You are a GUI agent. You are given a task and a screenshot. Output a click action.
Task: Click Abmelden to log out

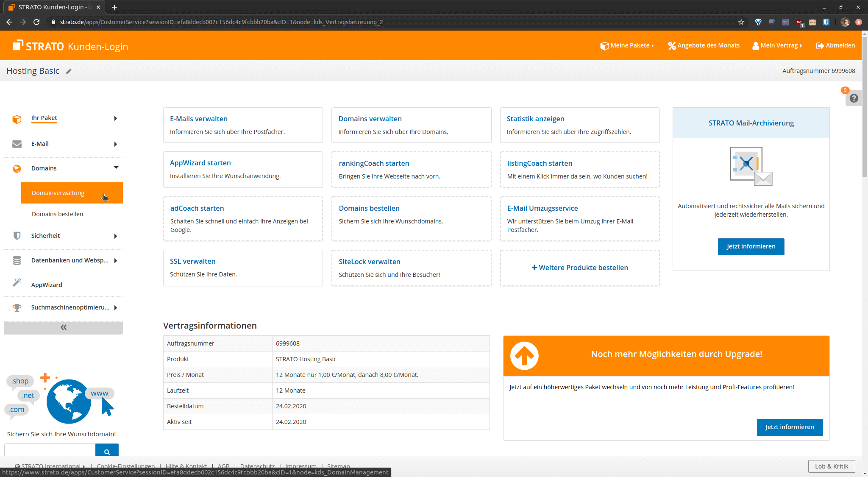[x=835, y=46]
